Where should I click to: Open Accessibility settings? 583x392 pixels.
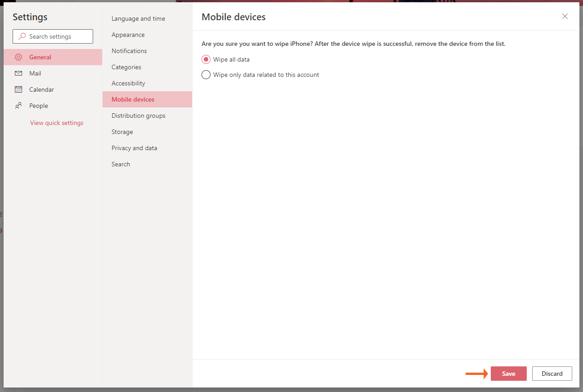(128, 83)
